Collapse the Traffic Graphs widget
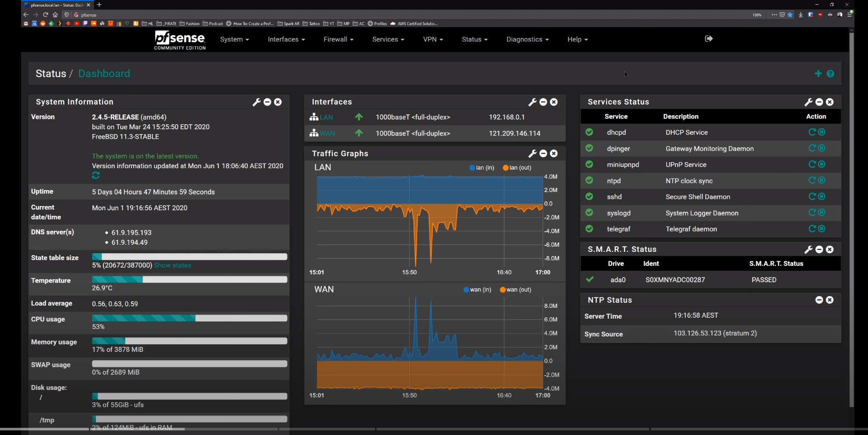868x435 pixels. coord(543,153)
